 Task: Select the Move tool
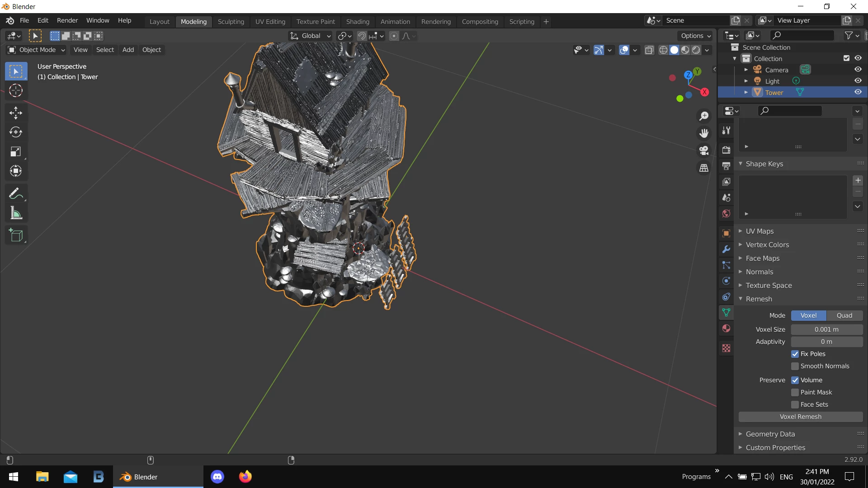coord(16,113)
